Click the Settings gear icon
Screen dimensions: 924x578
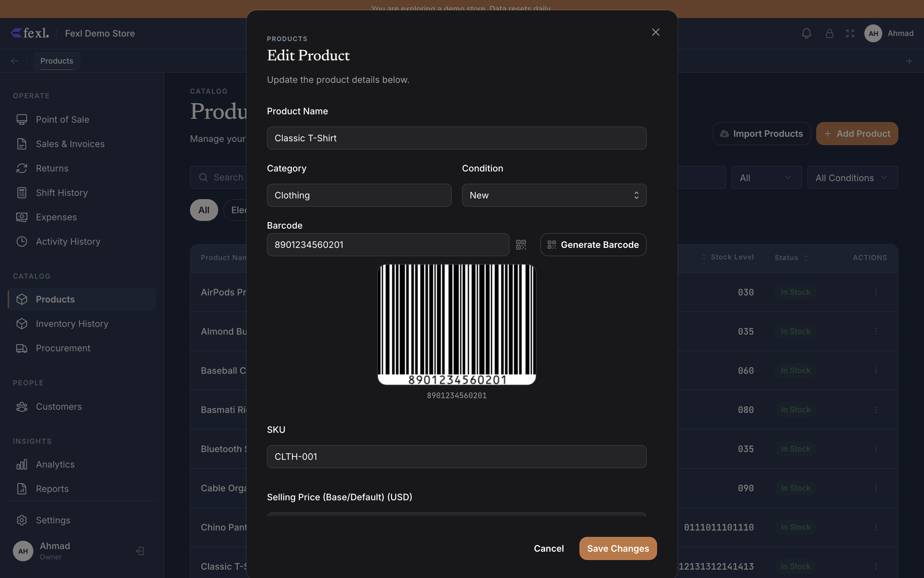(x=22, y=520)
